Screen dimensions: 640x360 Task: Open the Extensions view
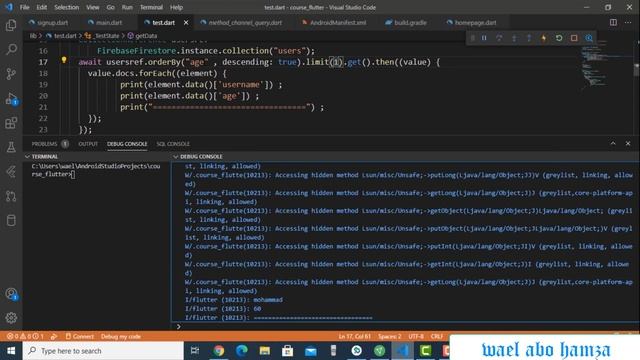(x=11, y=123)
